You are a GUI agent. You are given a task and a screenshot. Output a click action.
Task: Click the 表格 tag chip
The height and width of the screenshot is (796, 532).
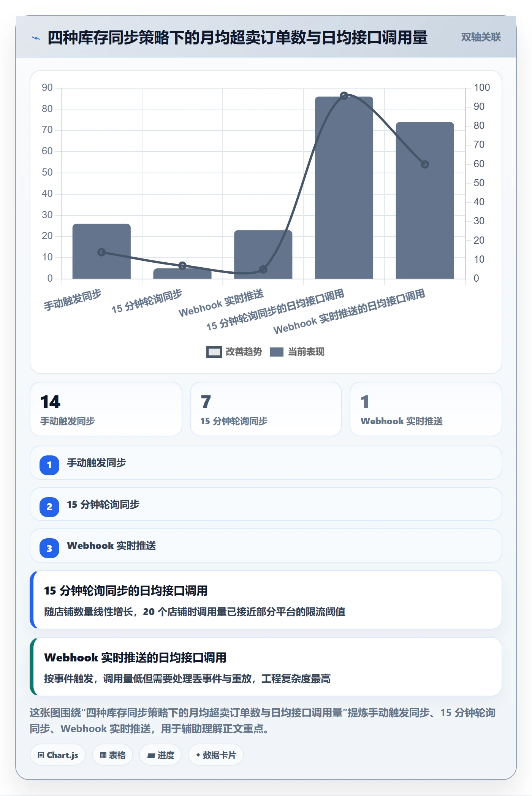[112, 755]
